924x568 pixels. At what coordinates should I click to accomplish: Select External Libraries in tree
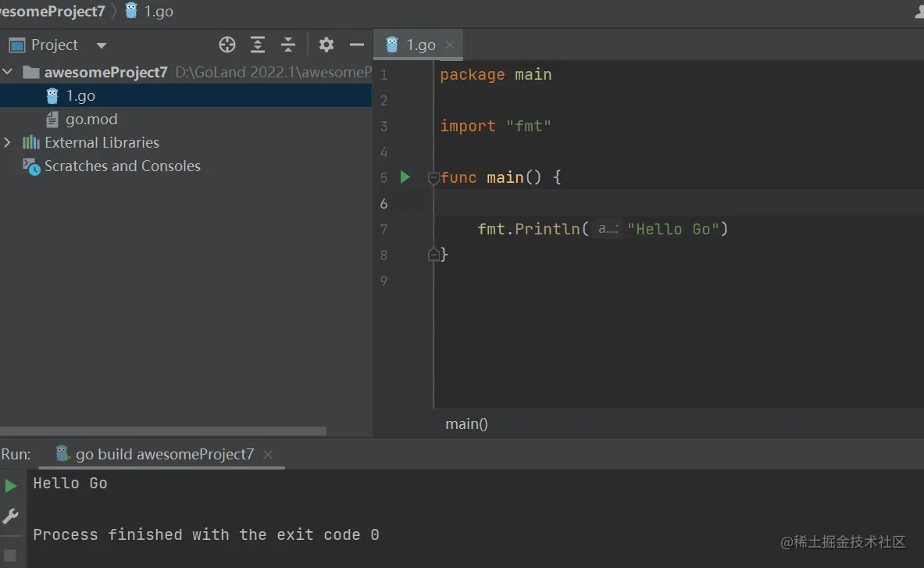[102, 143]
